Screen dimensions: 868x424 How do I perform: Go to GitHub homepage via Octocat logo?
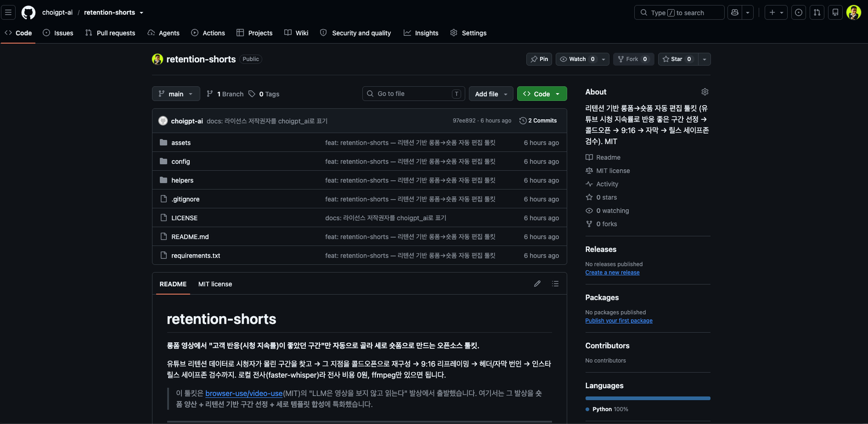point(28,12)
